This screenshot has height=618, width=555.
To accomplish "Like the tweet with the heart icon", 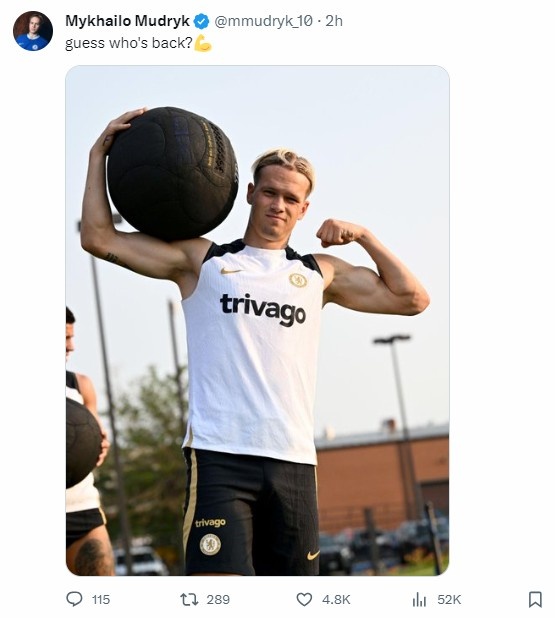I will pos(304,599).
